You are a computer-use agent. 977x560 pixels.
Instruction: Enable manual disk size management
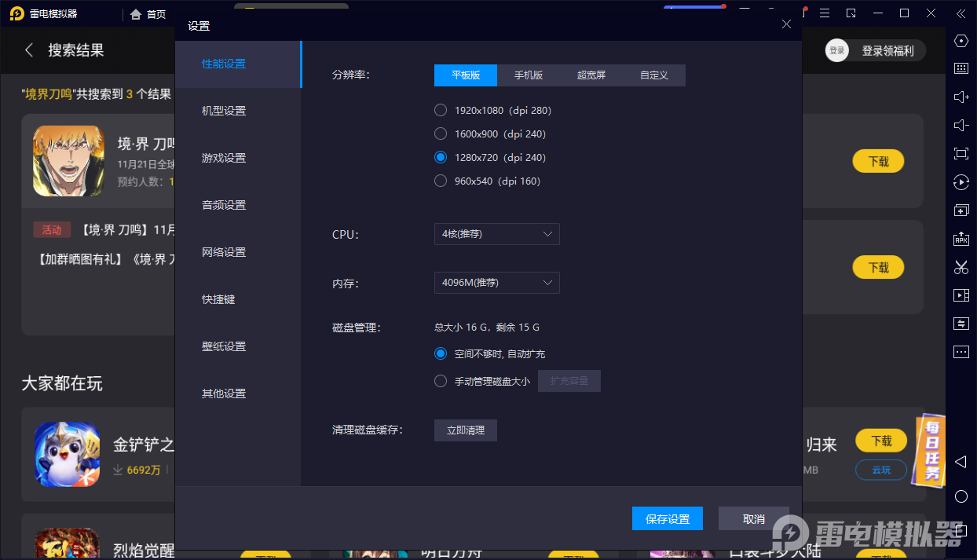click(x=441, y=381)
